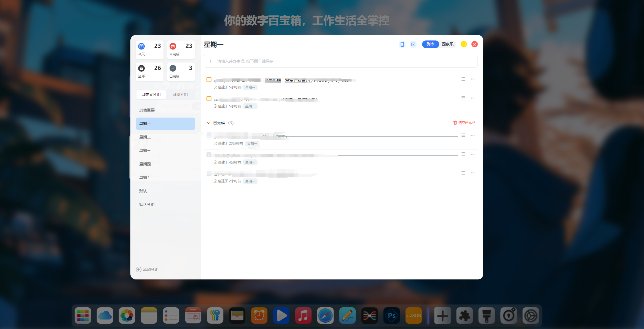Image resolution: width=644 pixels, height=329 pixels.
Task: Uncheck the completed task created 4分钟前
Action: point(209,155)
